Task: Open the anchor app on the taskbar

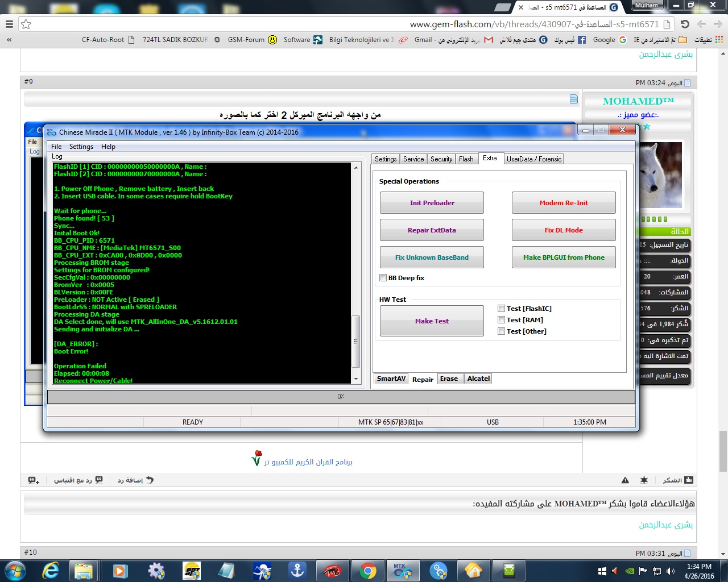Action: click(297, 571)
